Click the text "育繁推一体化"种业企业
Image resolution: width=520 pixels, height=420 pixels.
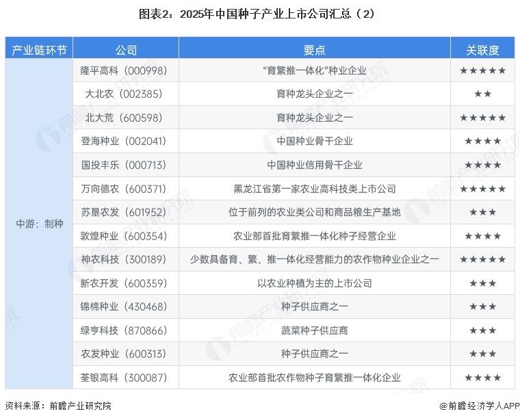tap(314, 70)
